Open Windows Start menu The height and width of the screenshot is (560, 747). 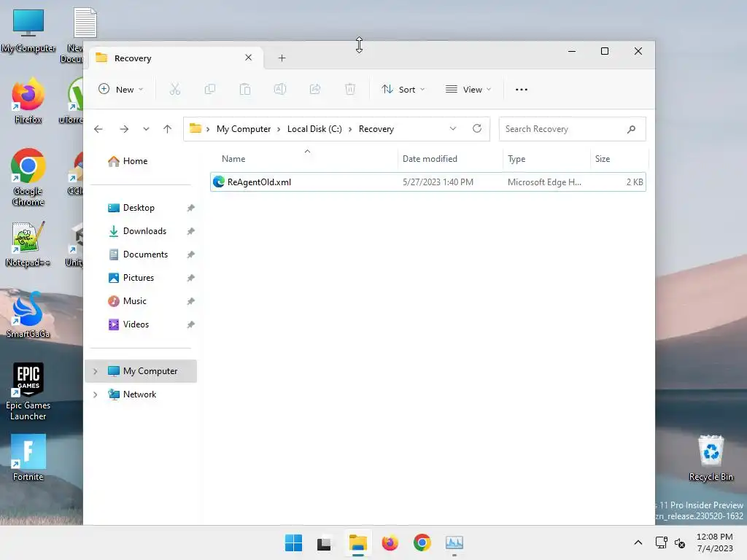click(x=293, y=542)
